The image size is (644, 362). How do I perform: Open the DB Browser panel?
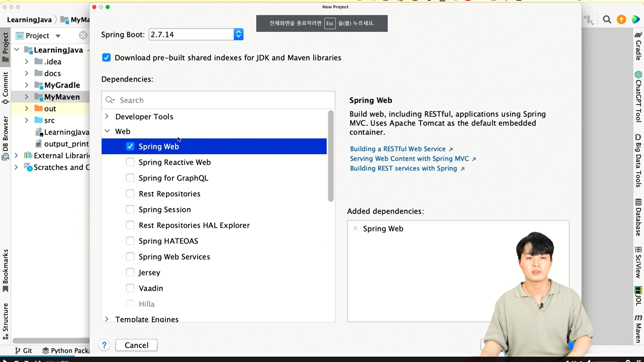click(5, 138)
